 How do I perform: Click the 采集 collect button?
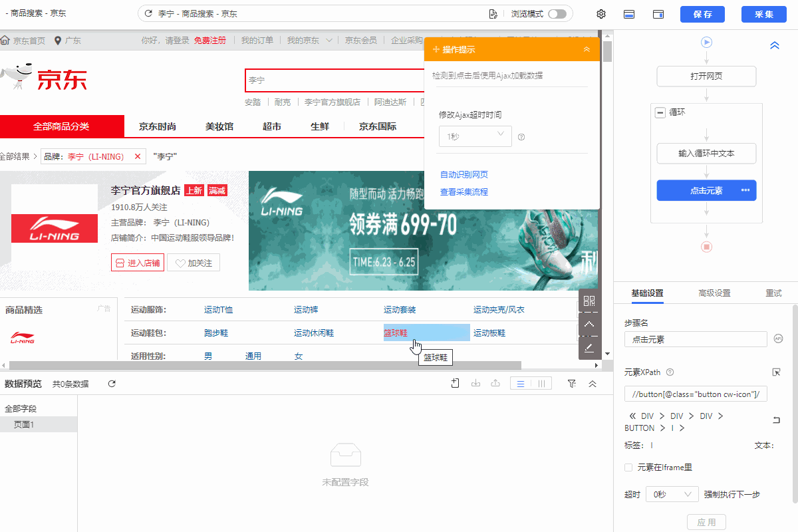(765, 14)
